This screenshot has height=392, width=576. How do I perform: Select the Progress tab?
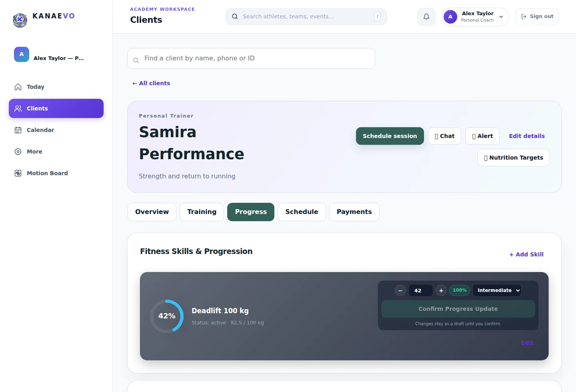251,212
